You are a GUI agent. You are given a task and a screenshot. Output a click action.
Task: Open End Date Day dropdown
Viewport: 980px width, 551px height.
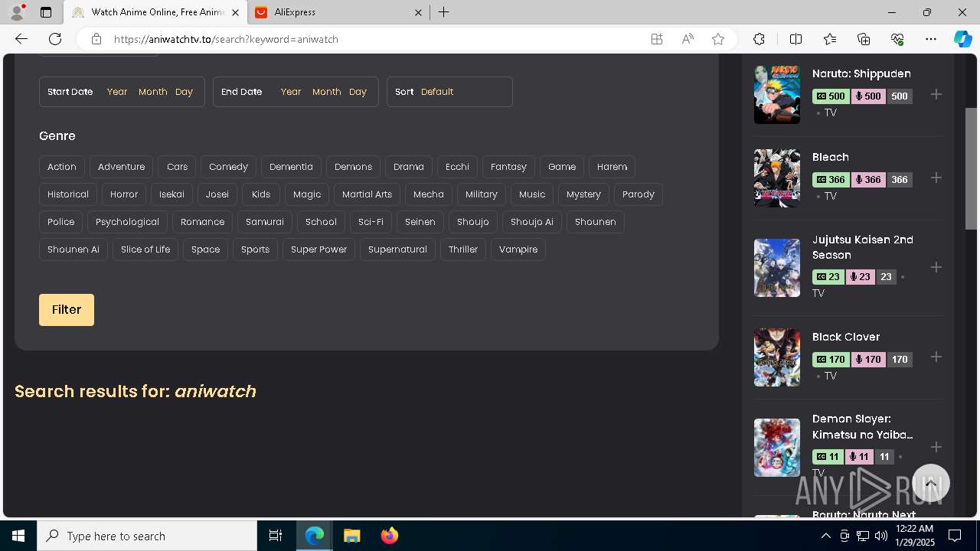[358, 92]
